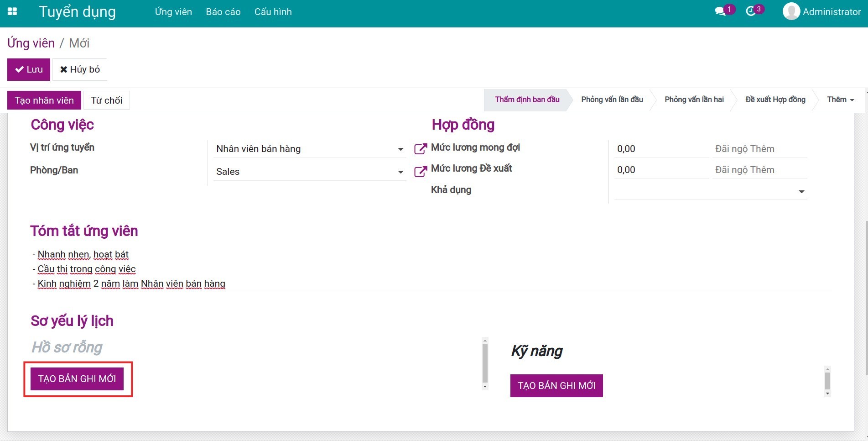Expand the Thêm stages dropdown
868x441 pixels.
coord(840,100)
